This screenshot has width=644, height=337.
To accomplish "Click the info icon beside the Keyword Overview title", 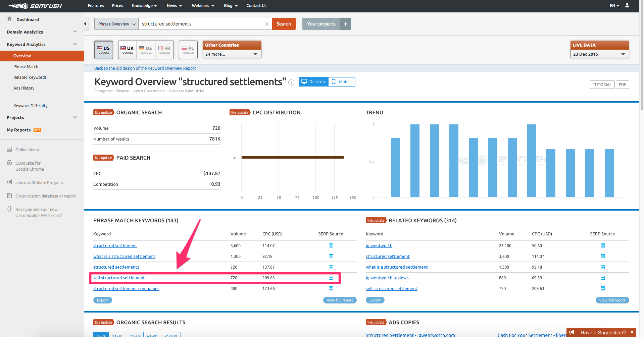I will click(x=291, y=82).
